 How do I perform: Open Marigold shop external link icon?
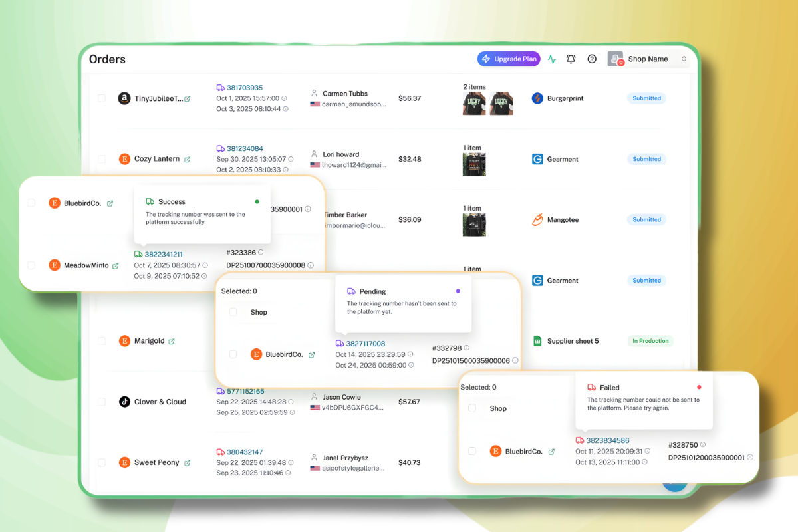(x=172, y=341)
